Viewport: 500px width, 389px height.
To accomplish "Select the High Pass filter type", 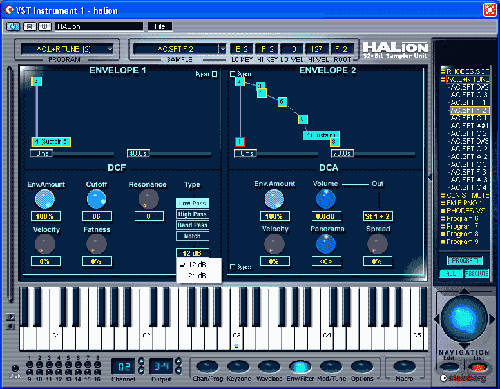I will 192,214.
